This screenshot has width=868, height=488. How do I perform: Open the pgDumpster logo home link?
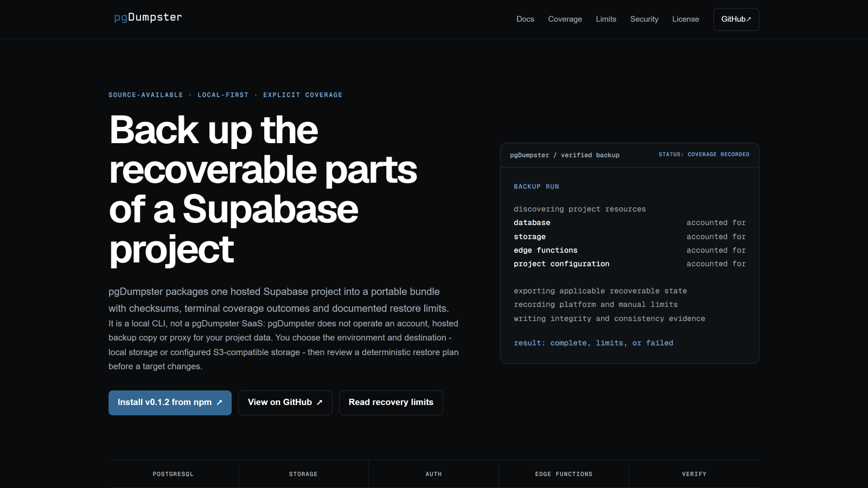[148, 17]
